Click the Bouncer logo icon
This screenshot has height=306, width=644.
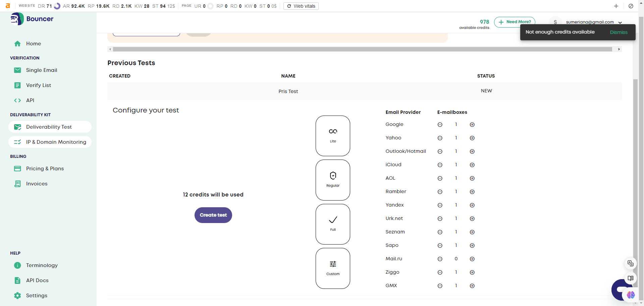[x=17, y=19]
